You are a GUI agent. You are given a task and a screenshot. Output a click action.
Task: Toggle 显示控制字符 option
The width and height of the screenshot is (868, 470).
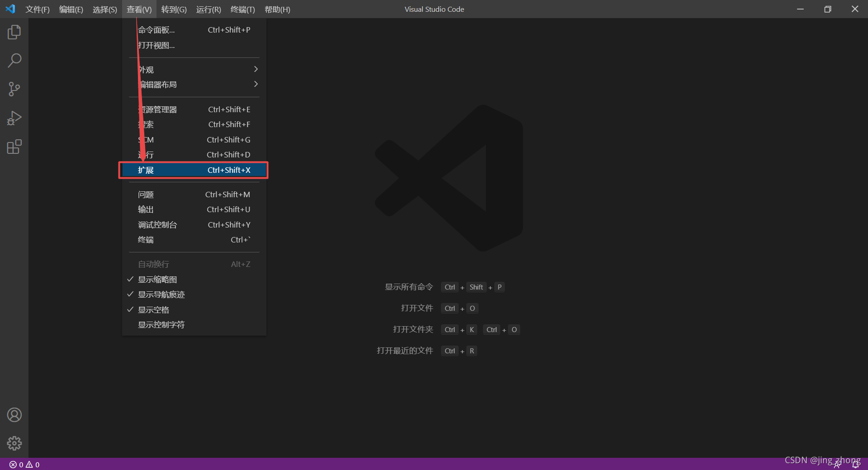(194, 325)
